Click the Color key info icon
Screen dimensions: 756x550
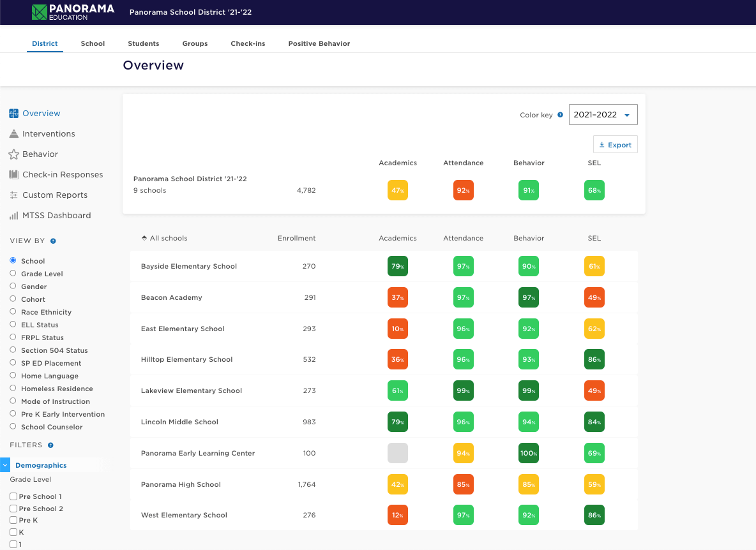point(560,115)
